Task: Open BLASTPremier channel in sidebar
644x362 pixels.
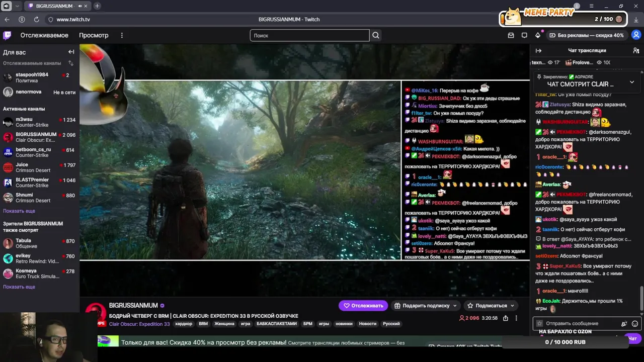Action: pyautogui.click(x=39, y=183)
